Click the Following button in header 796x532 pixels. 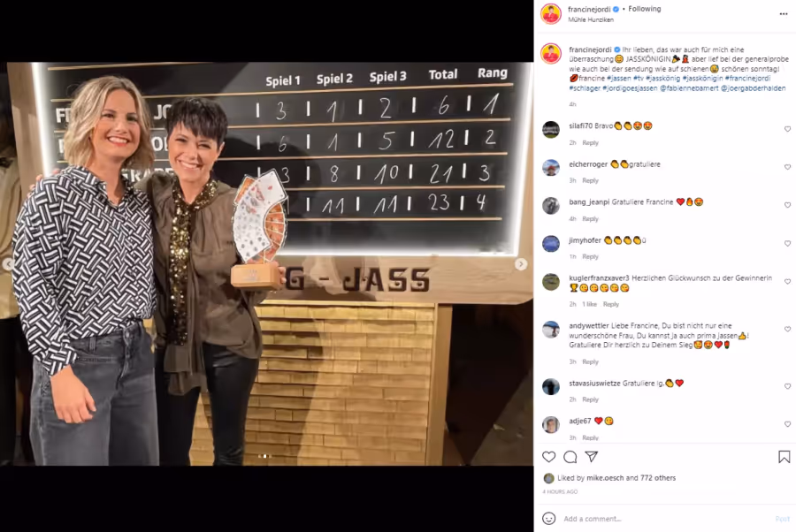pyautogui.click(x=644, y=9)
